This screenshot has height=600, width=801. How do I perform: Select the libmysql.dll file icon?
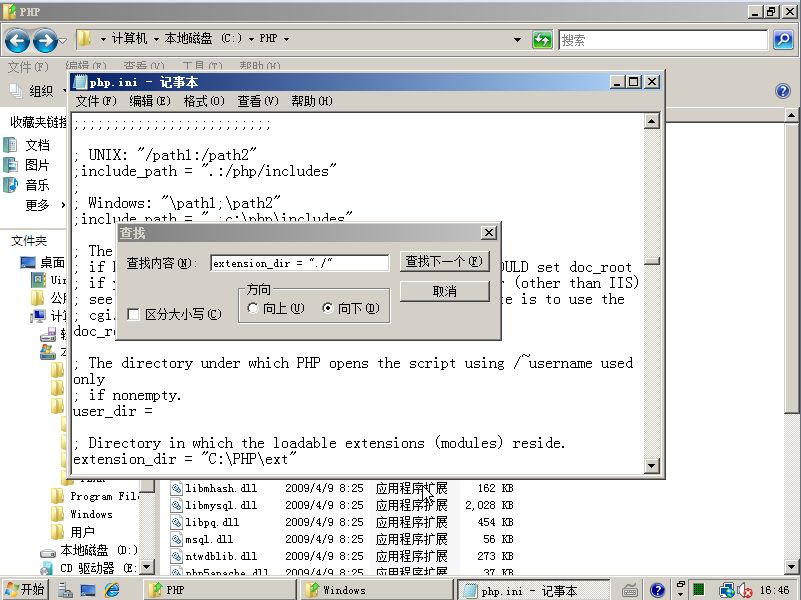(x=177, y=505)
